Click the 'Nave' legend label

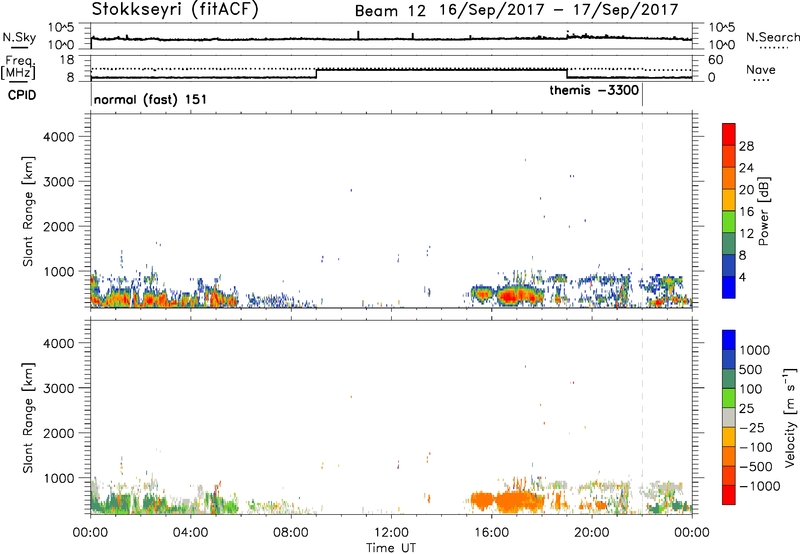[761, 70]
